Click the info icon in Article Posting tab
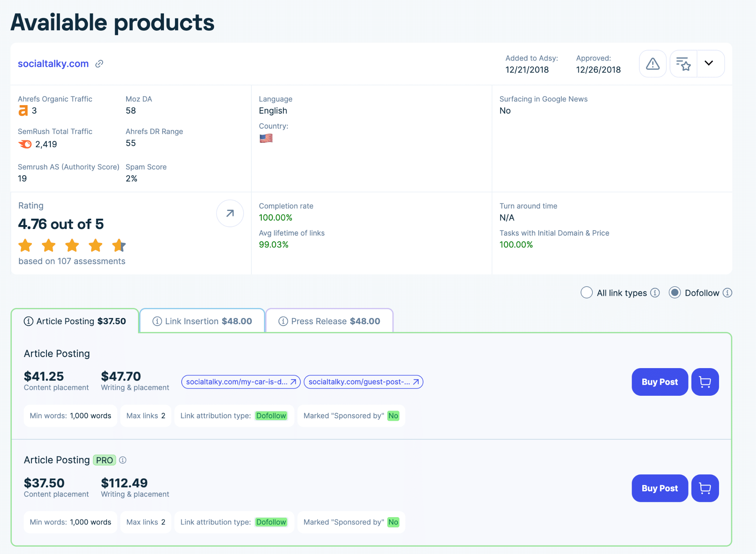The height and width of the screenshot is (554, 756). coord(28,321)
